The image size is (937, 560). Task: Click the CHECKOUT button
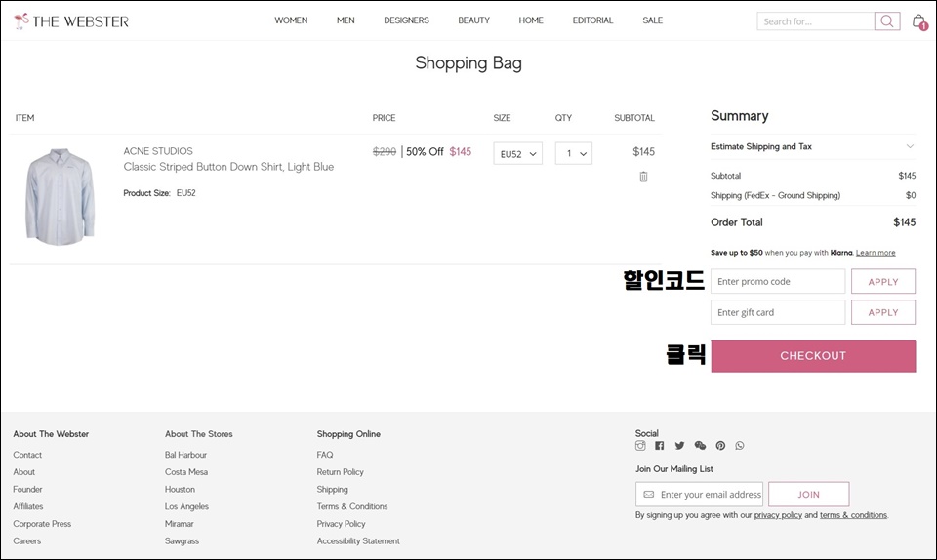813,356
